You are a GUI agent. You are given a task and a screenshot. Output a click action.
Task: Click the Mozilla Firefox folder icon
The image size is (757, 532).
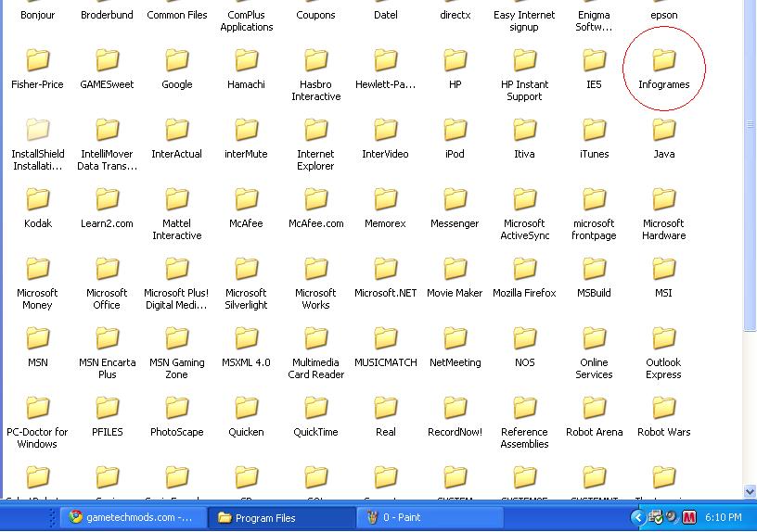524,269
